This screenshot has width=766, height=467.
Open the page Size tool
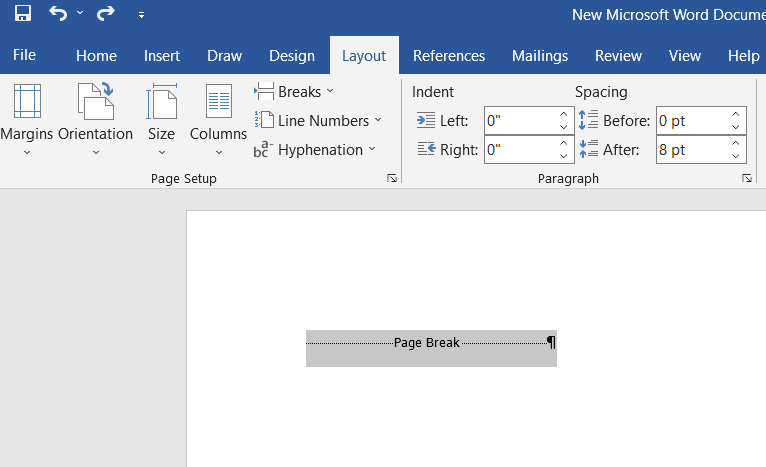click(x=161, y=120)
